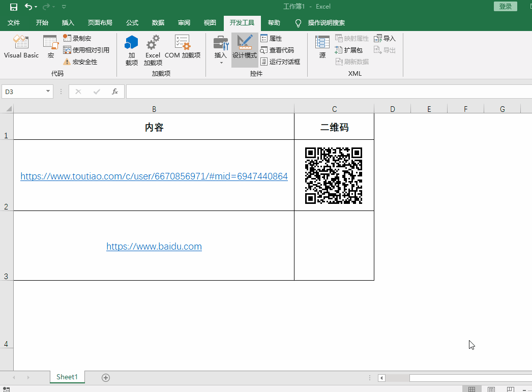Switch to the Home (开始) tab
The image size is (532, 392).
pyautogui.click(x=42, y=23)
